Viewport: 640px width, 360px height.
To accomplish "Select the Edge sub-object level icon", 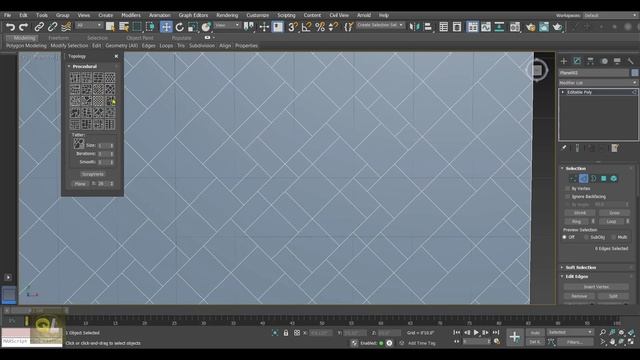I will pos(583,178).
